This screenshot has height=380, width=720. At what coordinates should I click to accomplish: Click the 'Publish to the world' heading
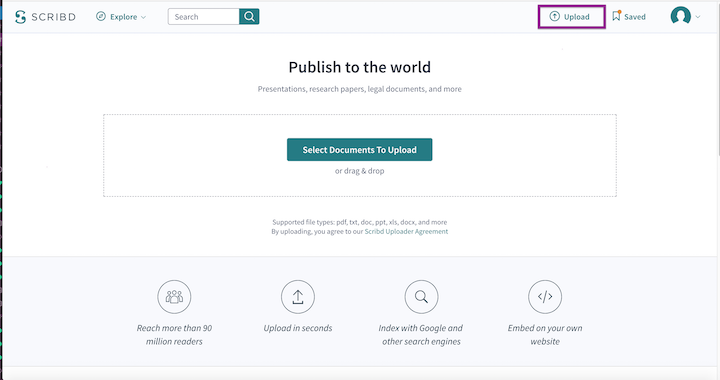(x=360, y=67)
